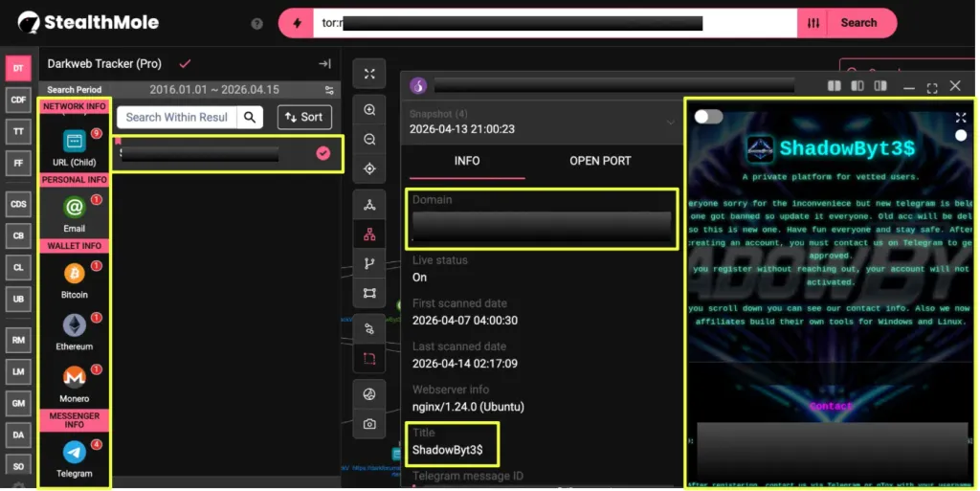The image size is (980, 491).
Task: Click the camera screenshot tool icon
Action: tap(369, 424)
